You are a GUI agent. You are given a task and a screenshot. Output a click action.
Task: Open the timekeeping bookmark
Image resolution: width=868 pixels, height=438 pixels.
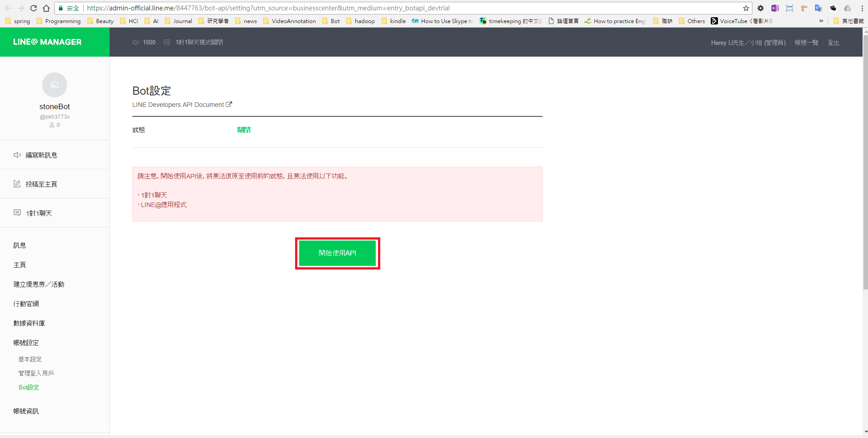(x=510, y=21)
